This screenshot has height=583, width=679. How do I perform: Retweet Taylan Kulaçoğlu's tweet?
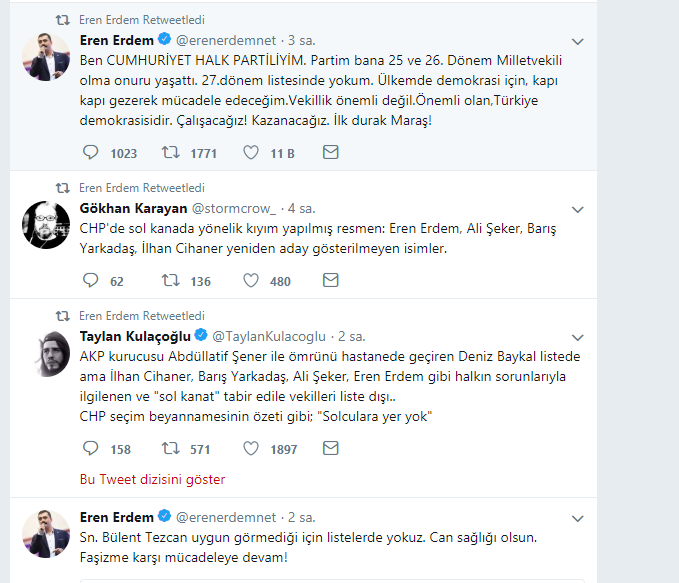pos(171,449)
